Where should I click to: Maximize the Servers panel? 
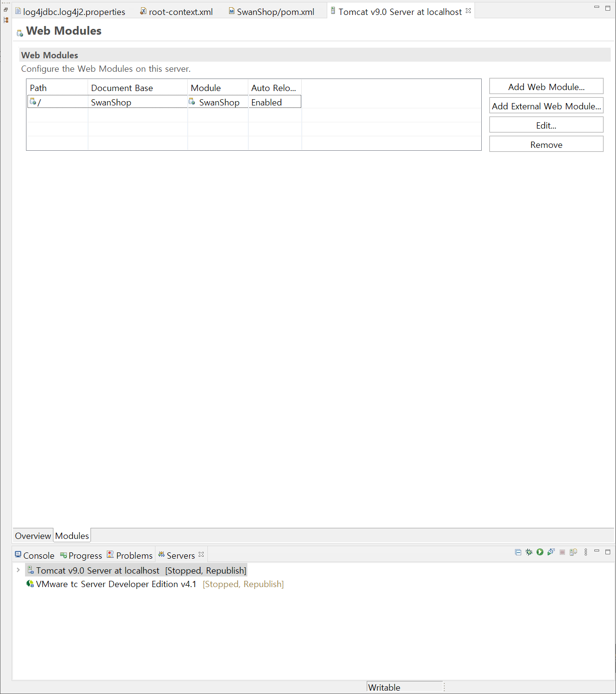[x=608, y=552]
